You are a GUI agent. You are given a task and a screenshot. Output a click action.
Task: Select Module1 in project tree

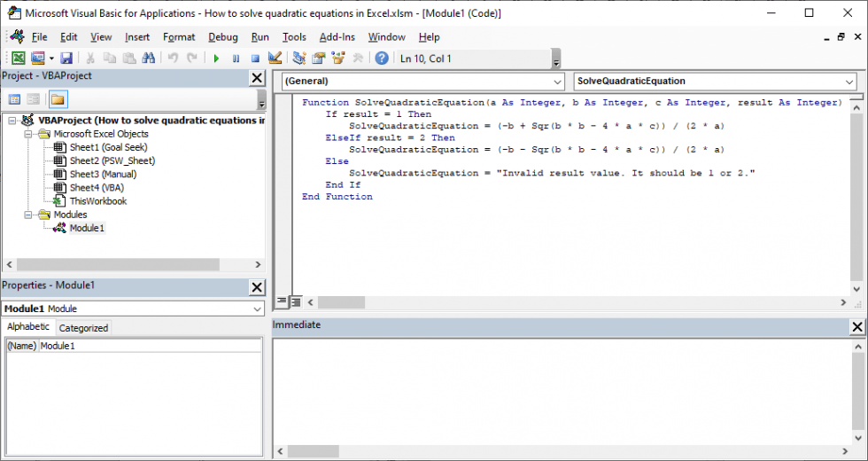[87, 229]
